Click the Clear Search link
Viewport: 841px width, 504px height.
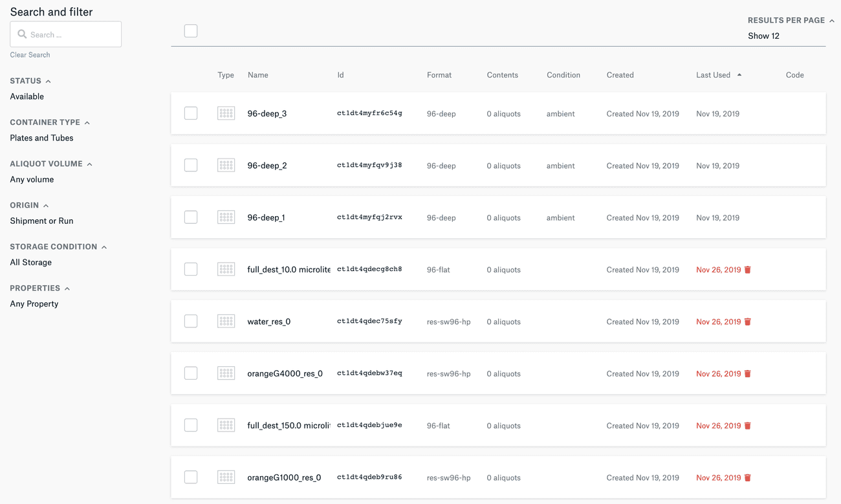tap(30, 55)
